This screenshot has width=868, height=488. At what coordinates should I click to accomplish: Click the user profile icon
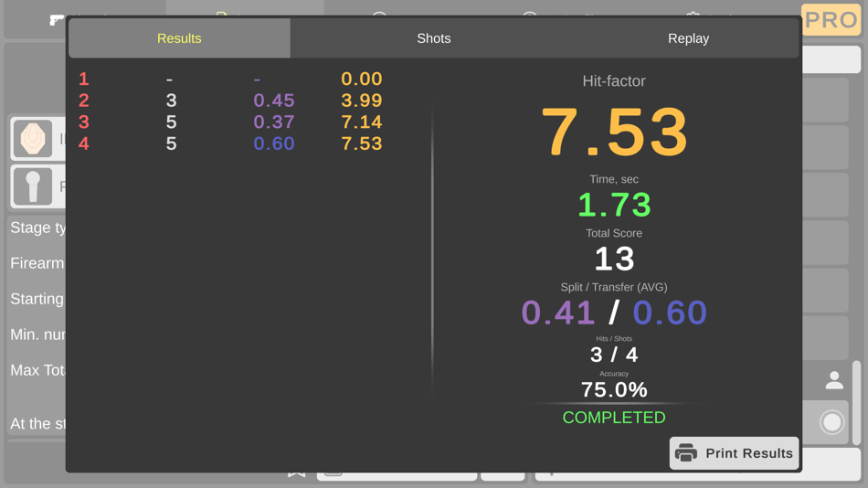click(x=834, y=380)
